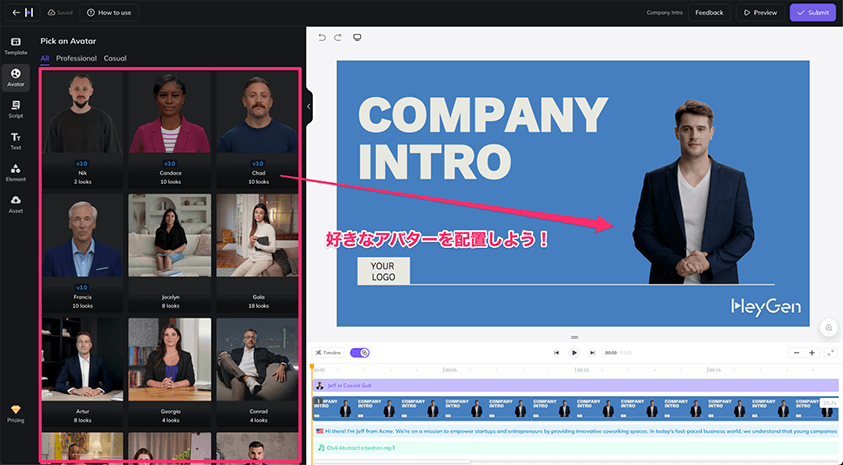This screenshot has width=843, height=465.
Task: Pick the Conrad avatar
Action: [257, 372]
